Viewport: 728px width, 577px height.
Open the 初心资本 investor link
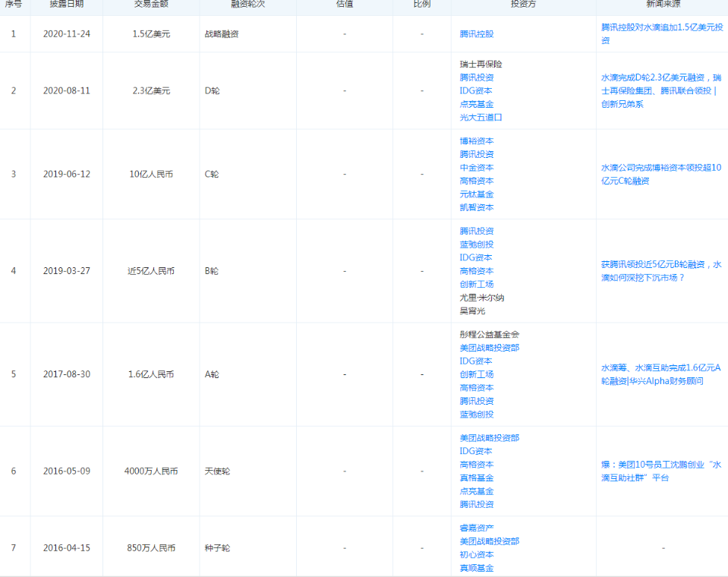coord(477,555)
